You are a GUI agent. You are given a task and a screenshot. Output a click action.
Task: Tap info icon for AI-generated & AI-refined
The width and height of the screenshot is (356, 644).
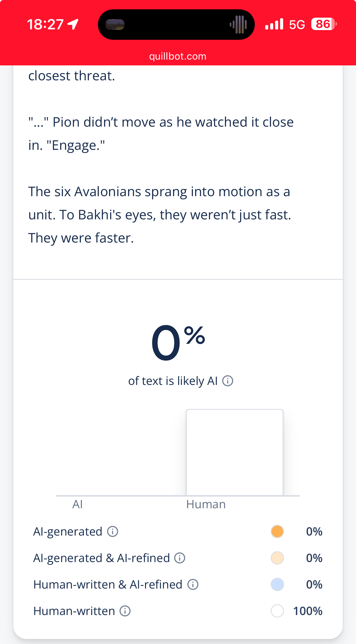point(180,558)
